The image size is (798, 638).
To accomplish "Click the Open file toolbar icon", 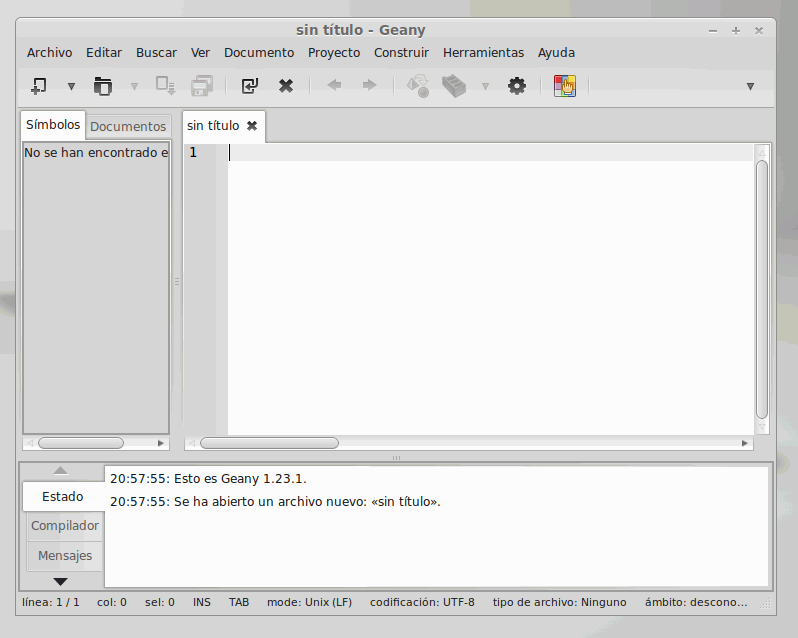I will click(x=103, y=86).
